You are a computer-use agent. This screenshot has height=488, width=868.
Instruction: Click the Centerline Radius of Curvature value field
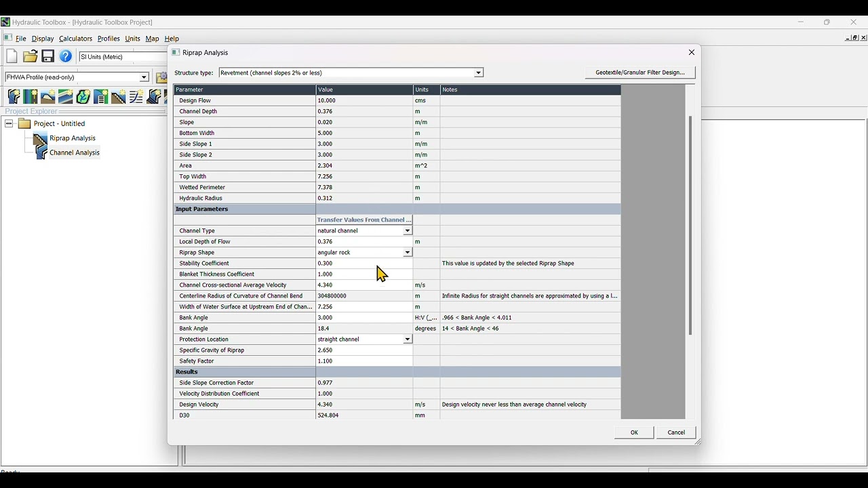point(364,296)
